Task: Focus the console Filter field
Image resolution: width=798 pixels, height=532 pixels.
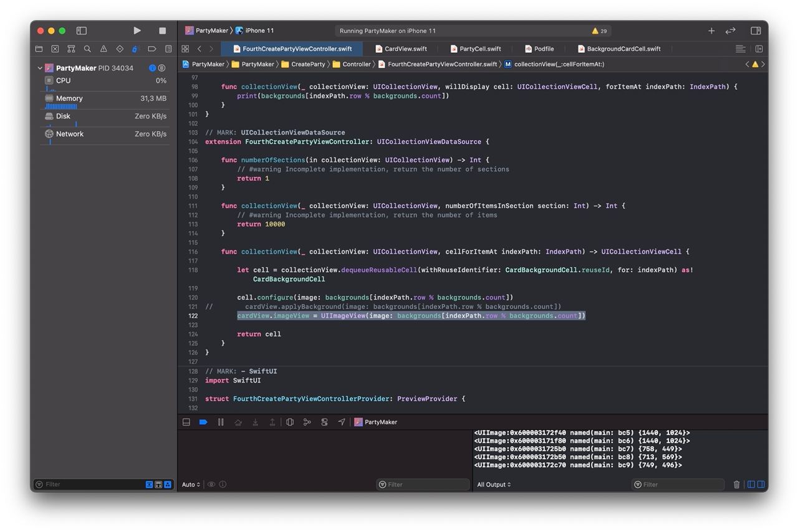Action: click(678, 485)
